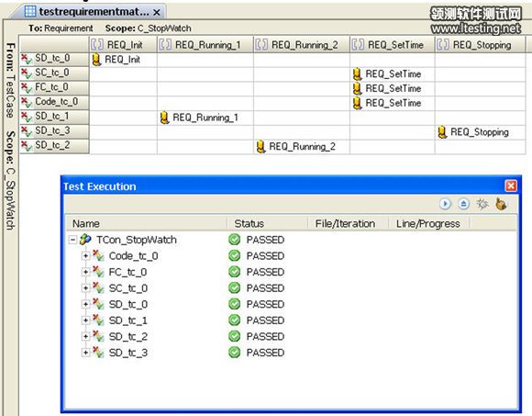
Task: Select the SD_tc_0 row header in matrix
Action: [x=54, y=59]
